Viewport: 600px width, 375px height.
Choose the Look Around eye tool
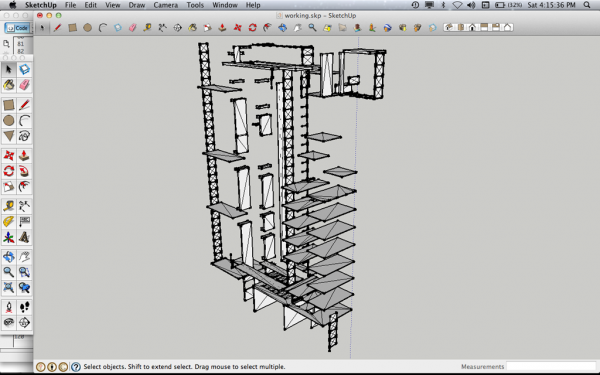(9, 323)
